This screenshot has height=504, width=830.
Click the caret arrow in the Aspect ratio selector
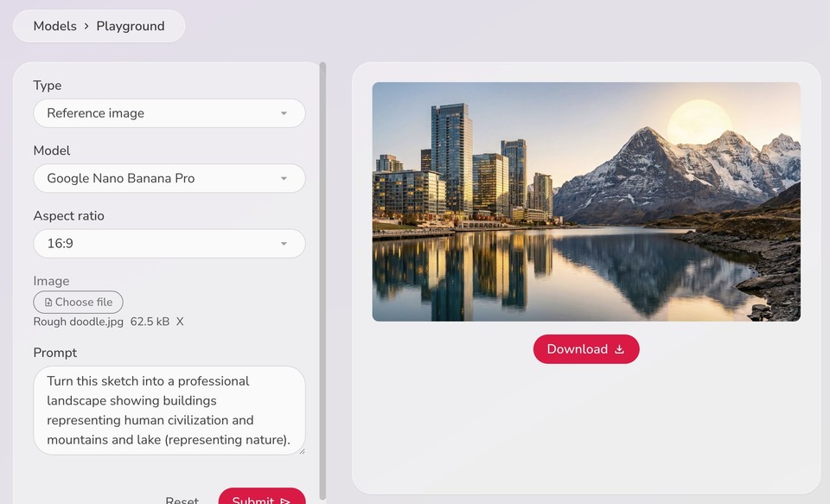(284, 244)
